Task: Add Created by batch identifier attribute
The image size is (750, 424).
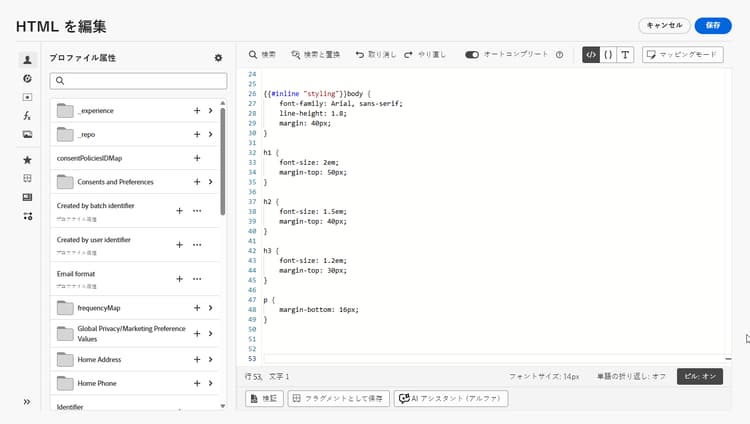Action: coord(179,211)
